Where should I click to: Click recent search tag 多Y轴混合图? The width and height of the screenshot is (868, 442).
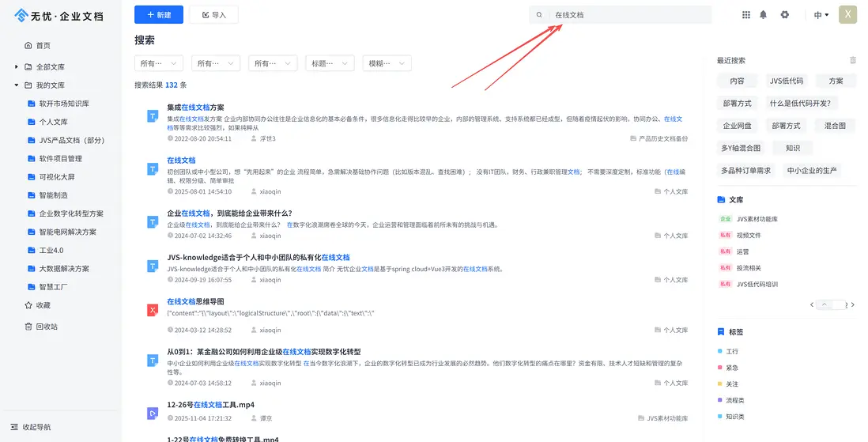(741, 148)
